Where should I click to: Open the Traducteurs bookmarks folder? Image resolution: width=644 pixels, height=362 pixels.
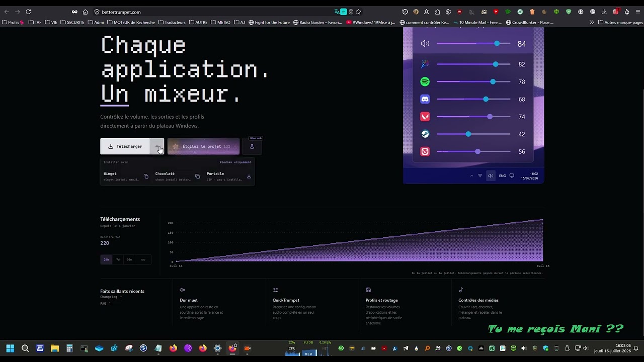coord(172,22)
